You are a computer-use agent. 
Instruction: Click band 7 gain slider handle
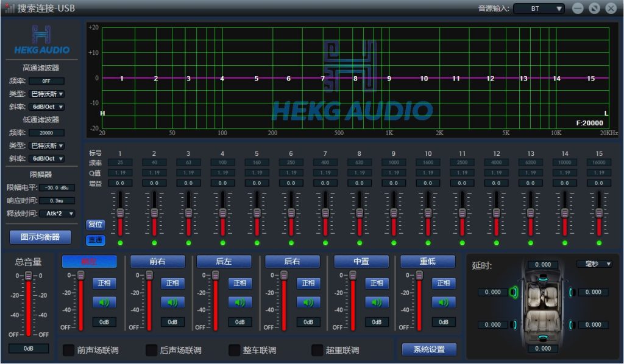point(325,213)
